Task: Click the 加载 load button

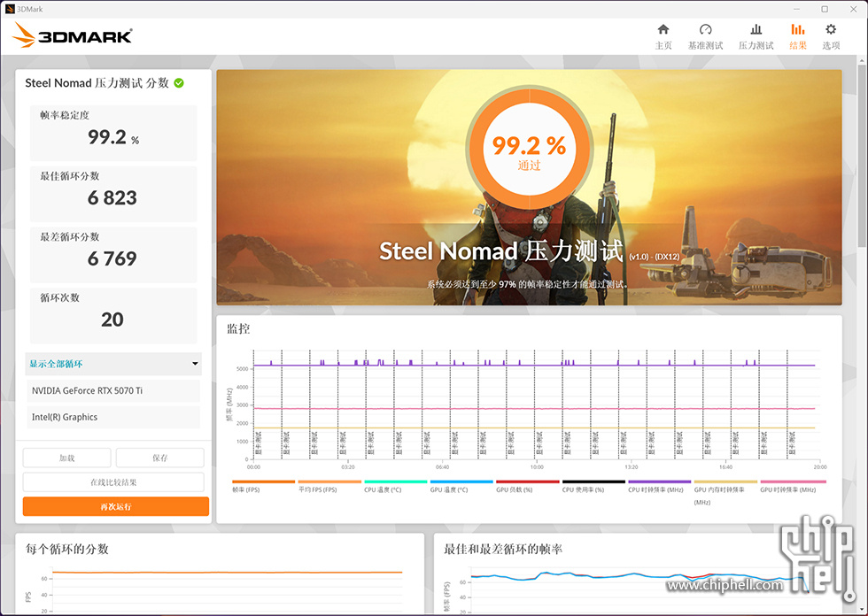Action: coord(67,458)
